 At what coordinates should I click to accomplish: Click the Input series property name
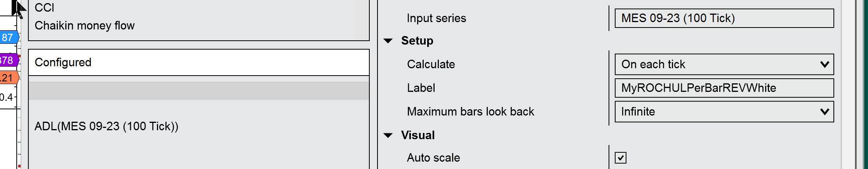click(436, 18)
